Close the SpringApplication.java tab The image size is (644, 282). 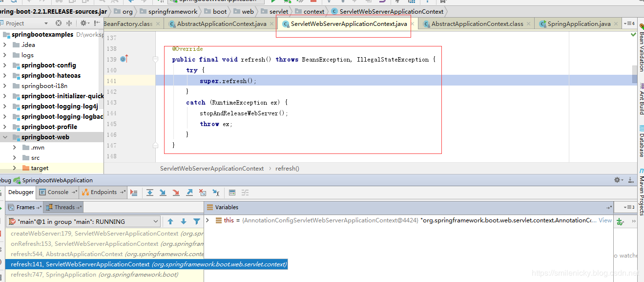[x=616, y=23]
